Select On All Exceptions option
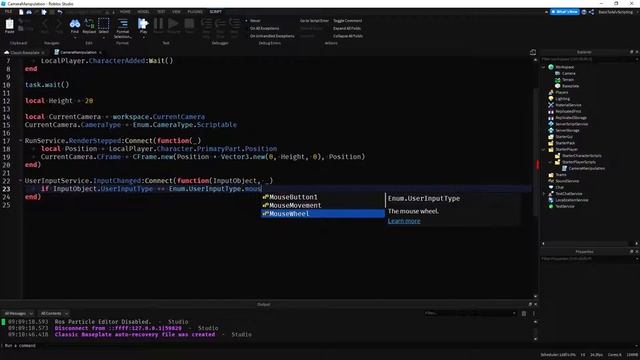The width and height of the screenshot is (640, 360). coord(264,28)
